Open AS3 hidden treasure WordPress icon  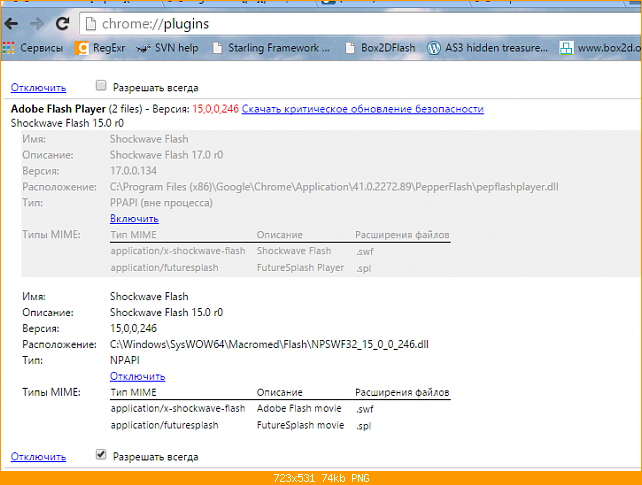[434, 48]
